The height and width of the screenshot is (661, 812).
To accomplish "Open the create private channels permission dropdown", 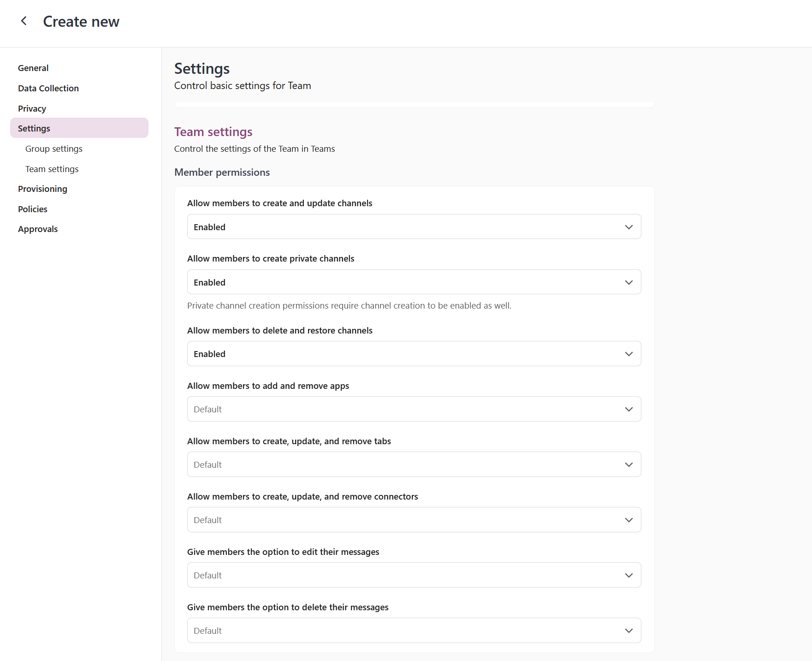I will coord(414,282).
